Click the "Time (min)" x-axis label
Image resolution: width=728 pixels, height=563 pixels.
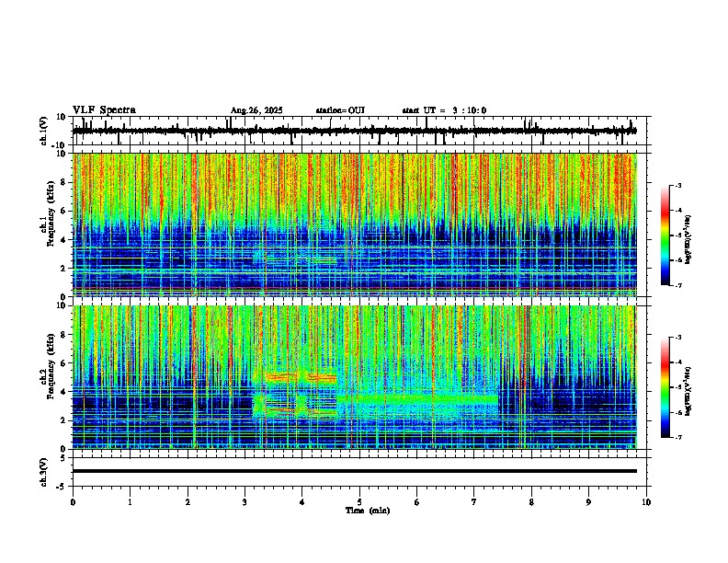pos(368,511)
